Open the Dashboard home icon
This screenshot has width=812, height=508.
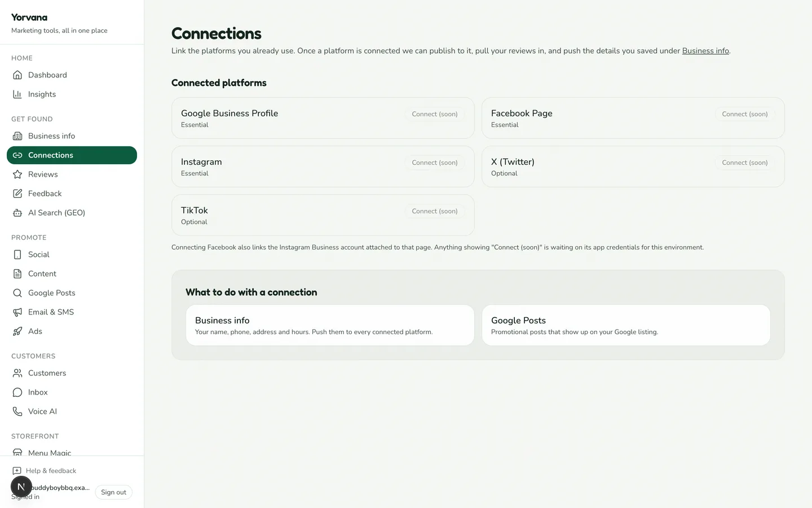click(17, 75)
